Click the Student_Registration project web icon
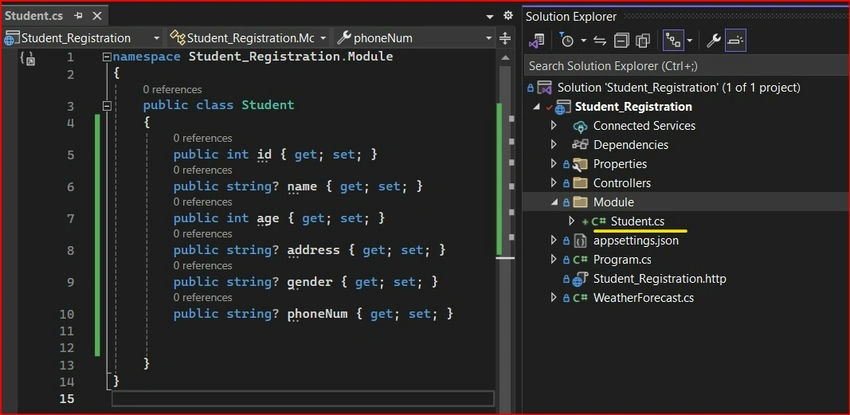 coord(563,107)
